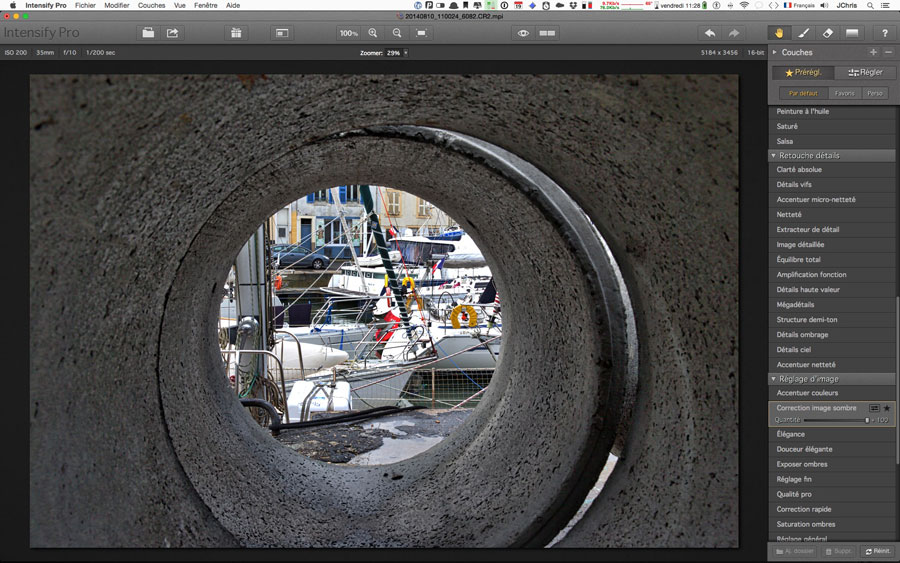Toggle the eye quick preview icon
Screen dimensions: 900x563
[523, 33]
